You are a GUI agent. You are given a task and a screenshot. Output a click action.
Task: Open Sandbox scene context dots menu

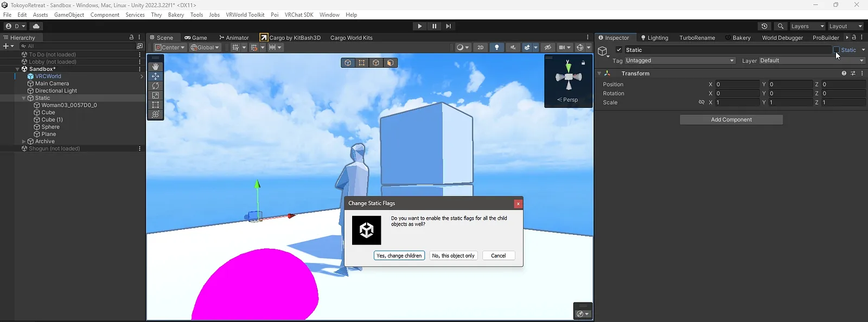point(140,69)
